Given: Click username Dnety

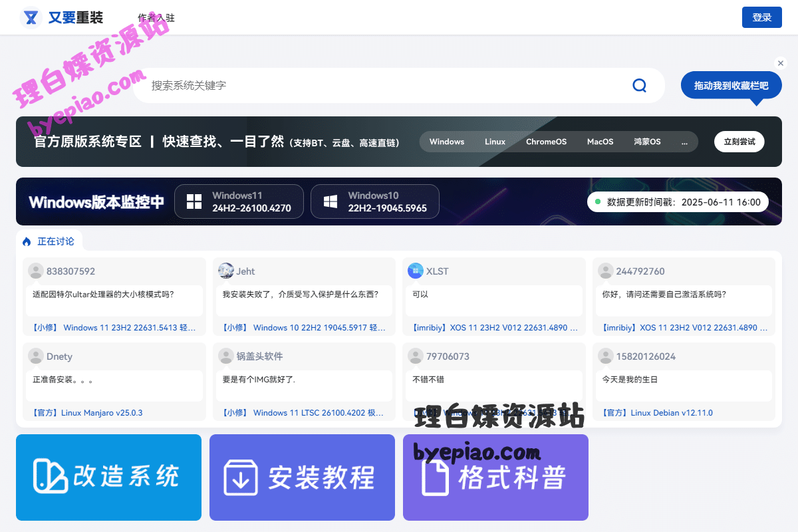Looking at the screenshot, I should 59,356.
